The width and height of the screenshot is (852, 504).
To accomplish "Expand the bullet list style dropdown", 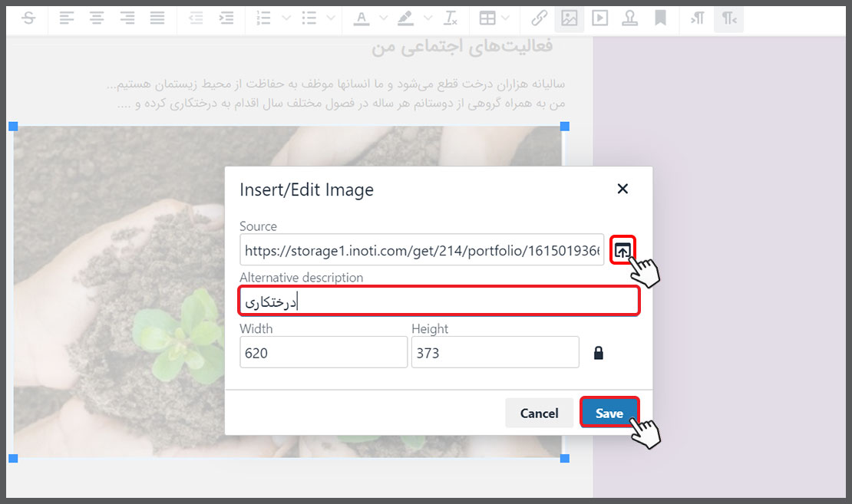I will point(331,18).
